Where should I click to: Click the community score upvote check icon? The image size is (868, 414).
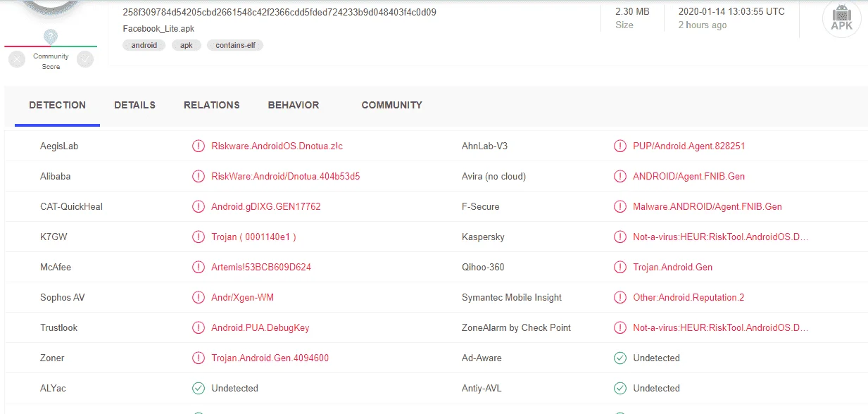pos(85,60)
